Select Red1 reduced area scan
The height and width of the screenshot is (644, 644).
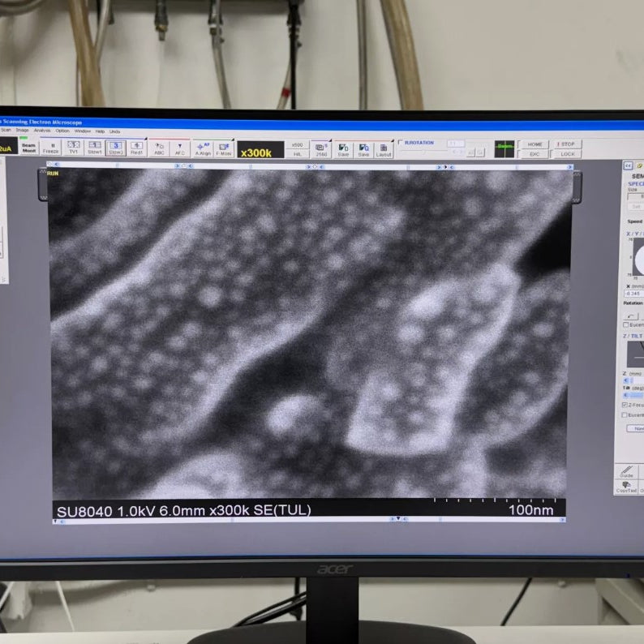coord(137,148)
